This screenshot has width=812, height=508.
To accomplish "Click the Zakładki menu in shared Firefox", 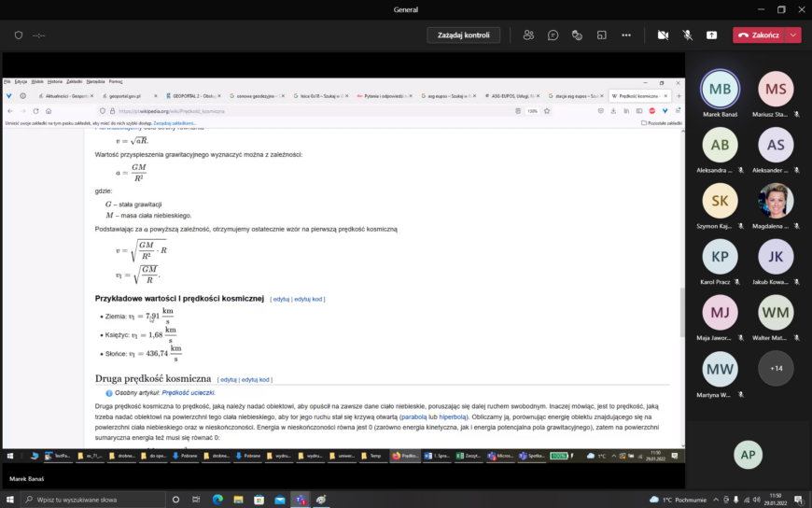I will tap(74, 81).
